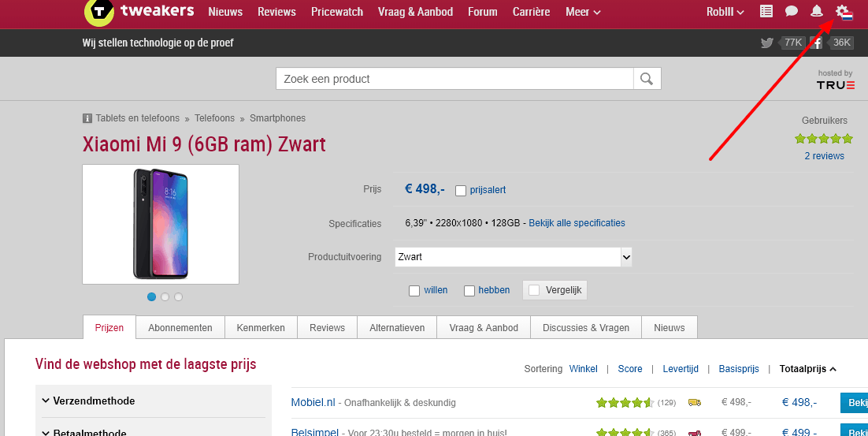Switch to the Prijzen tab
868x436 pixels.
[x=109, y=327]
